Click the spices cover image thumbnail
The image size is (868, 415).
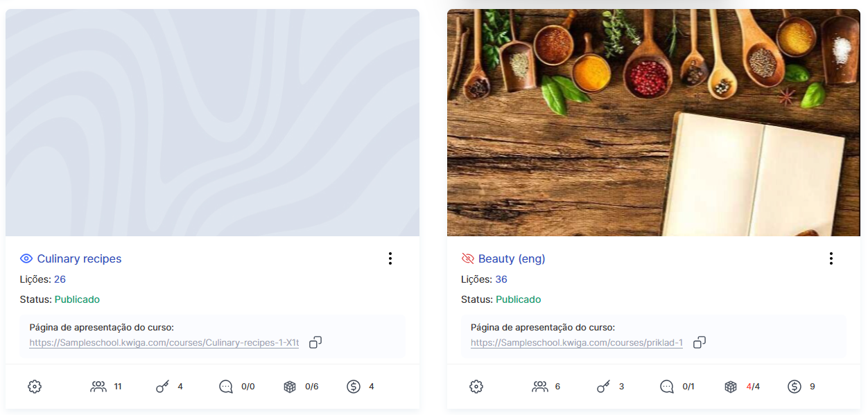653,123
